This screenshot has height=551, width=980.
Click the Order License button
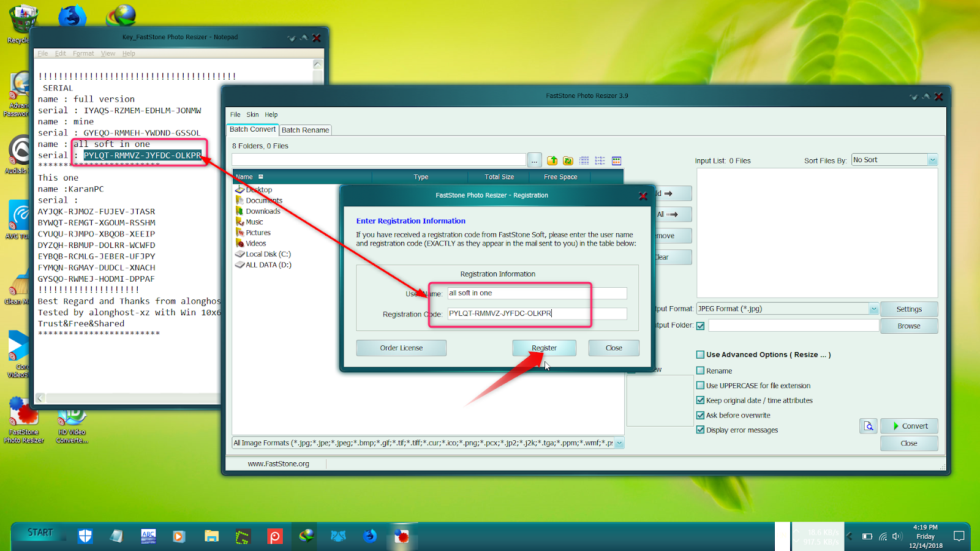click(401, 348)
